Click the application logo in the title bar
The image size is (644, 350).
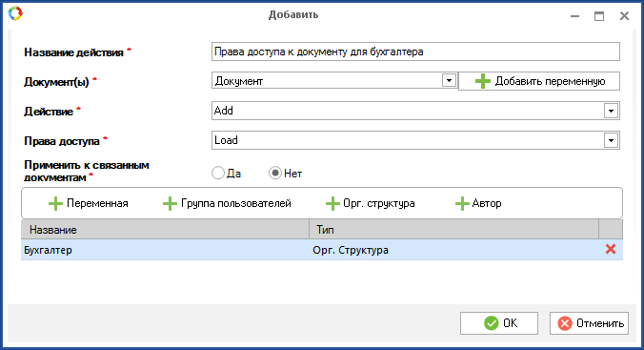[x=15, y=13]
